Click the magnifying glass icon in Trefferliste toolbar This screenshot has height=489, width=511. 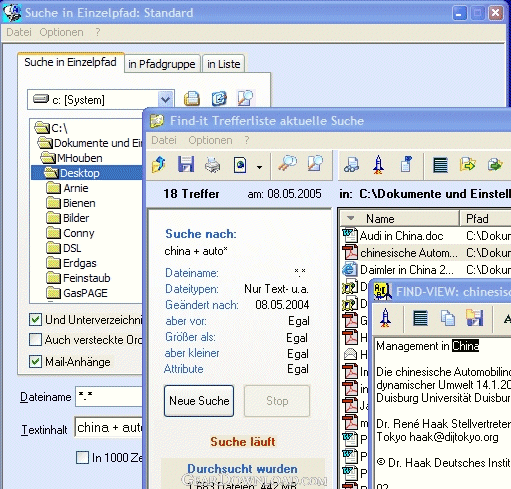coord(287,164)
